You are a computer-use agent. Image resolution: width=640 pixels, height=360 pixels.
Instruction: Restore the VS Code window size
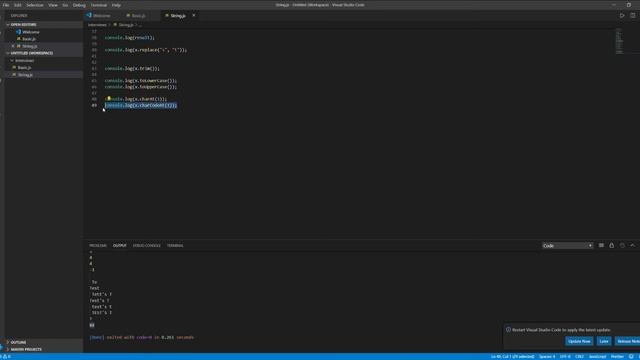(x=629, y=5)
